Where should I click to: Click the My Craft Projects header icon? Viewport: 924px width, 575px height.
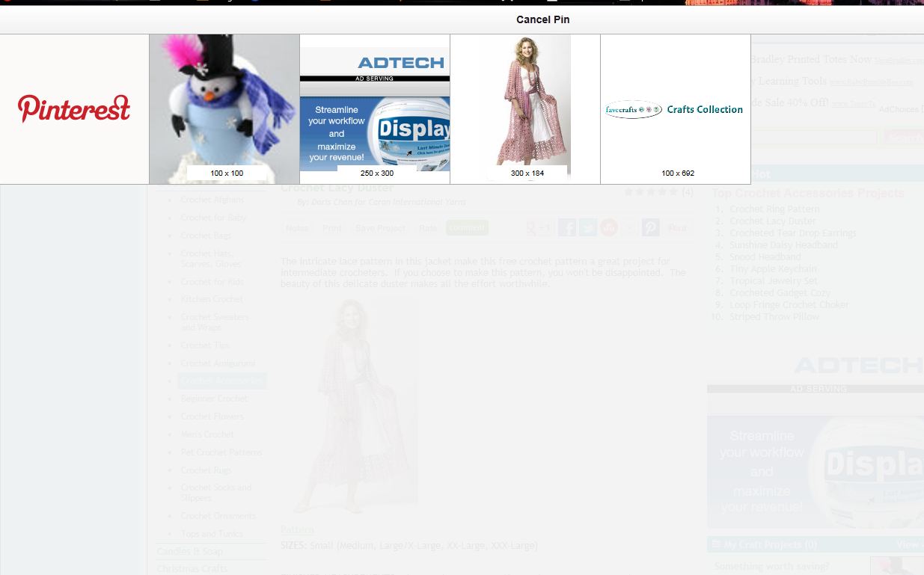(716, 545)
